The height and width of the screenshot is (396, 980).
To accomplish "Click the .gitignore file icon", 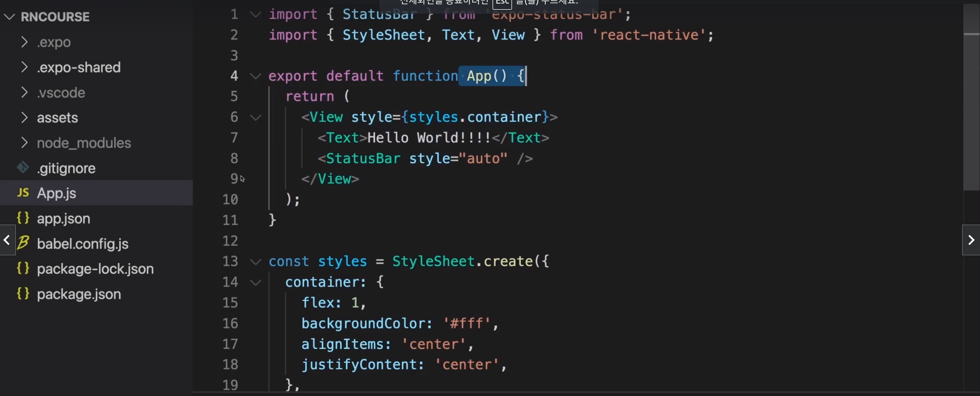I will 23,167.
